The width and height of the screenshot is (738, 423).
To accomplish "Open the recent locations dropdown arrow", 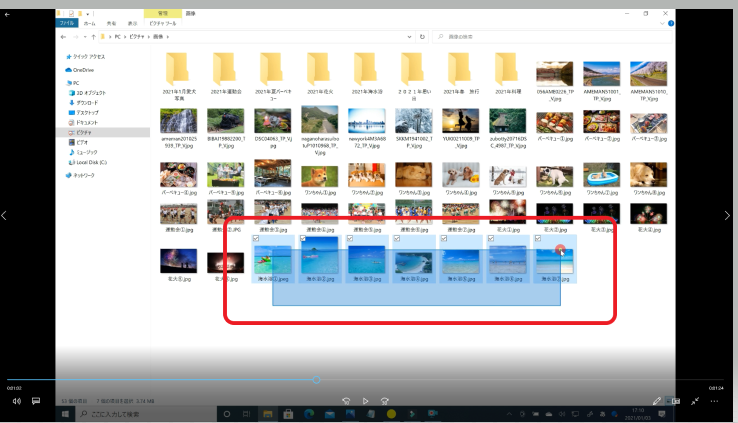I will (88, 36).
